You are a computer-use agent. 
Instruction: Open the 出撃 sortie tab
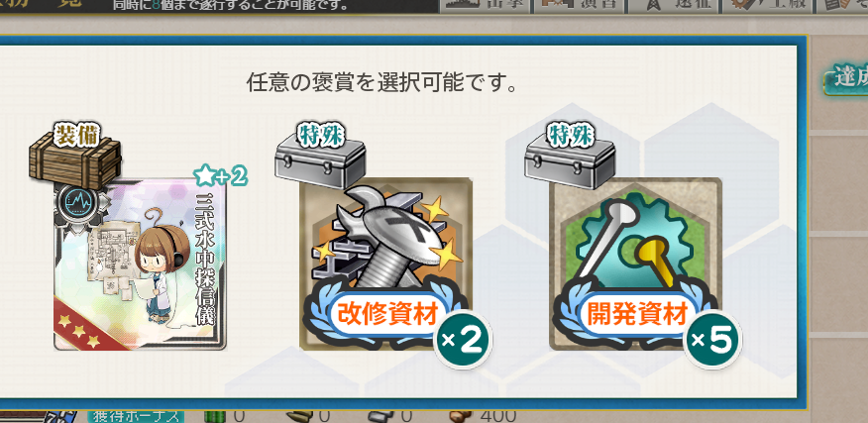point(486,6)
